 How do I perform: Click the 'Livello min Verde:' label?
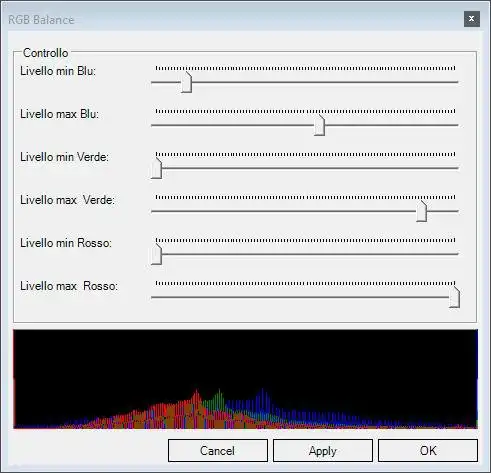click(64, 157)
